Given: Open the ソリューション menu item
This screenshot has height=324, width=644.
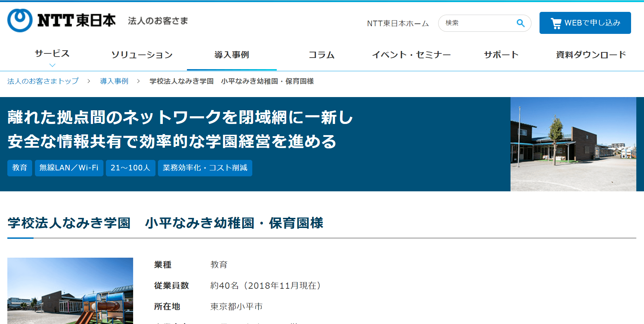Looking at the screenshot, I should pyautogui.click(x=142, y=55).
